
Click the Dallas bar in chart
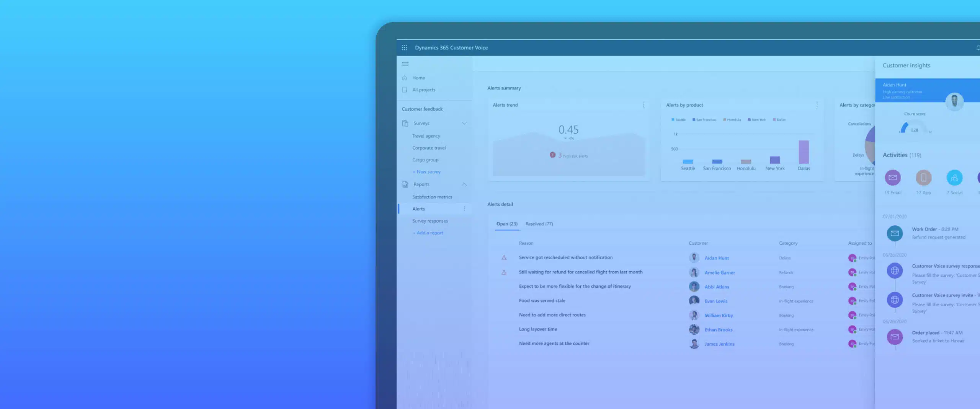[x=804, y=152]
